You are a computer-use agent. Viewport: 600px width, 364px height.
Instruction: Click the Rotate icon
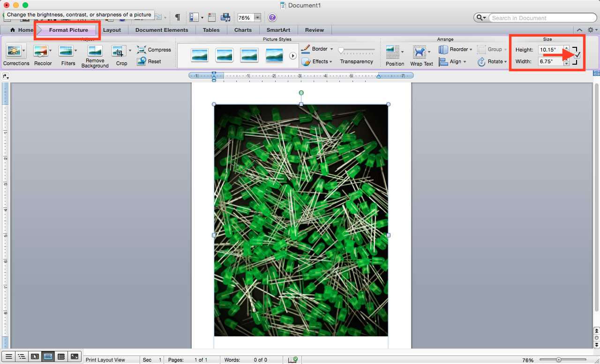click(x=481, y=61)
